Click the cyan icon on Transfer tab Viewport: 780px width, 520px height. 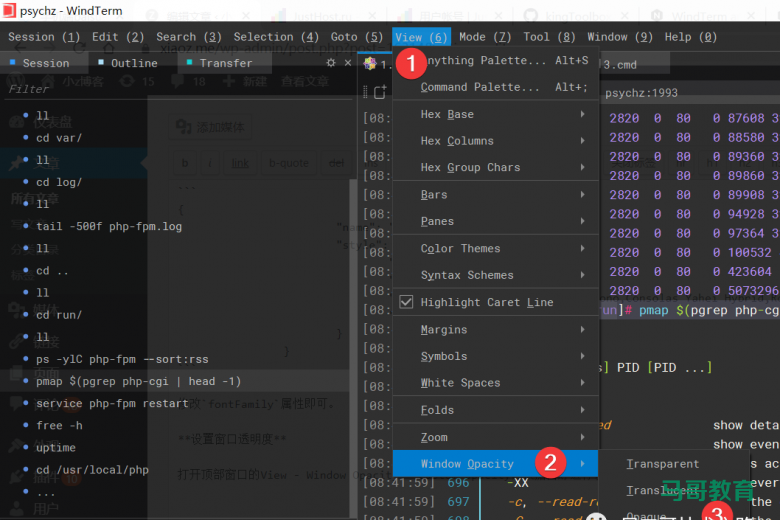tap(189, 63)
